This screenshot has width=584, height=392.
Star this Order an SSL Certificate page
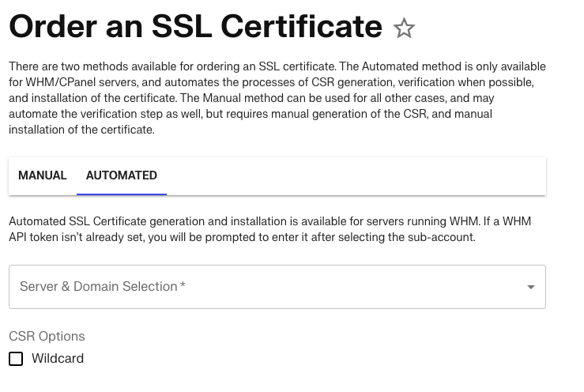(404, 29)
